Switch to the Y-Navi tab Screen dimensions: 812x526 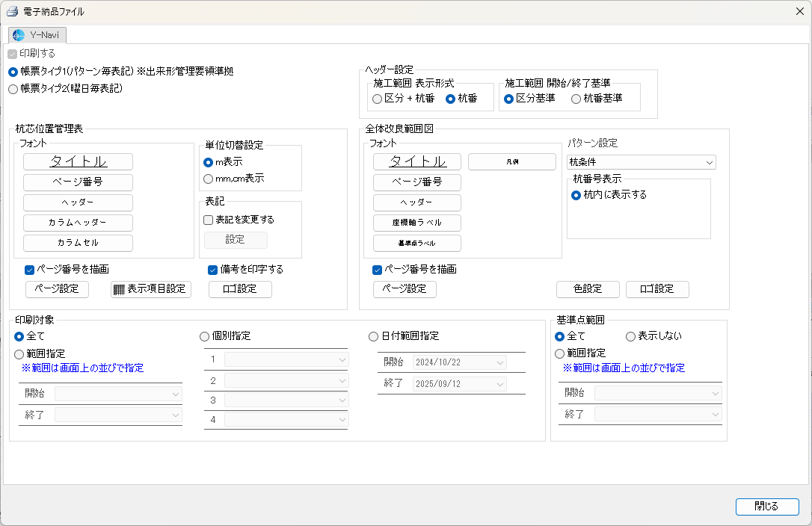tap(38, 35)
